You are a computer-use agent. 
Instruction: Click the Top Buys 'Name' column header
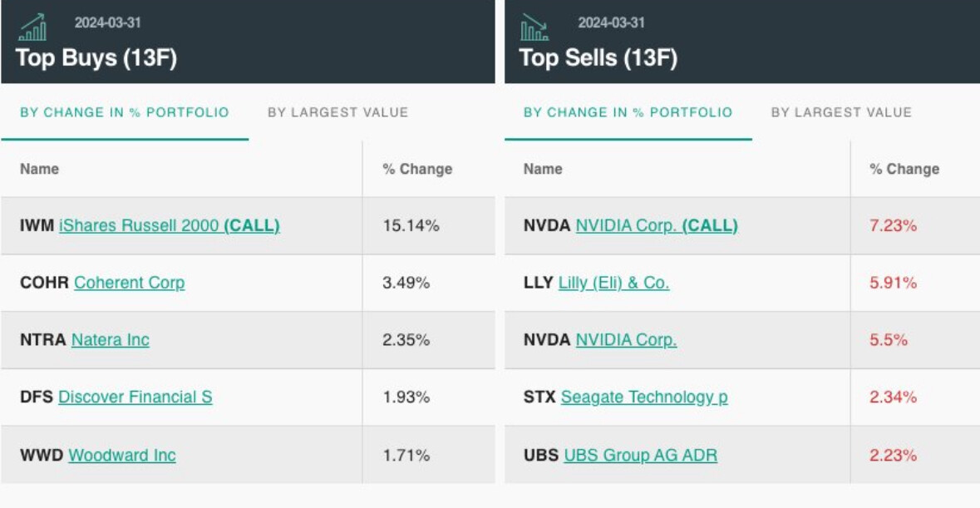point(39,169)
